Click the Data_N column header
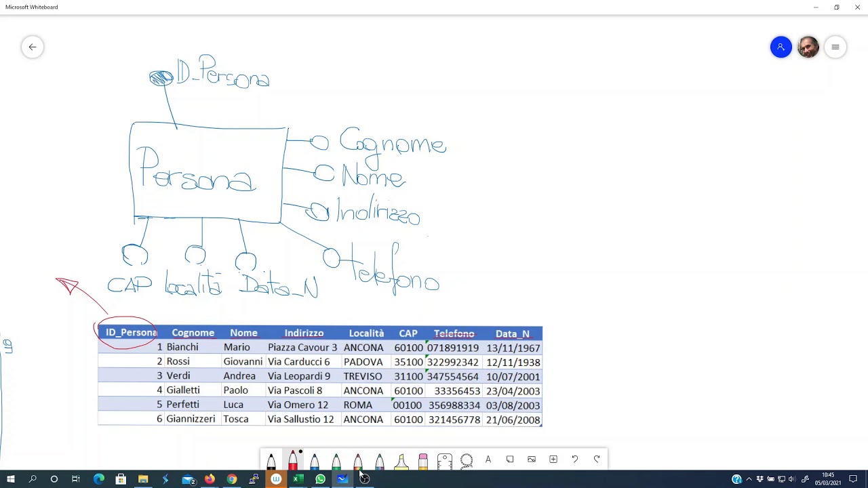This screenshot has height=488, width=868. point(512,333)
